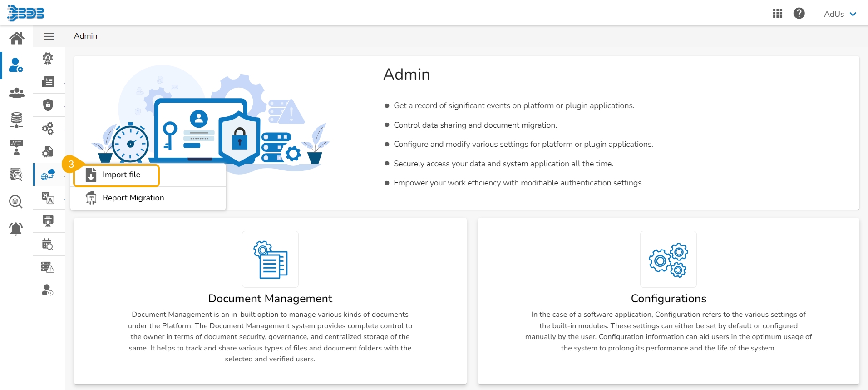Image resolution: width=868 pixels, height=390 pixels.
Task: Open the notebook database search icon
Action: click(x=16, y=175)
